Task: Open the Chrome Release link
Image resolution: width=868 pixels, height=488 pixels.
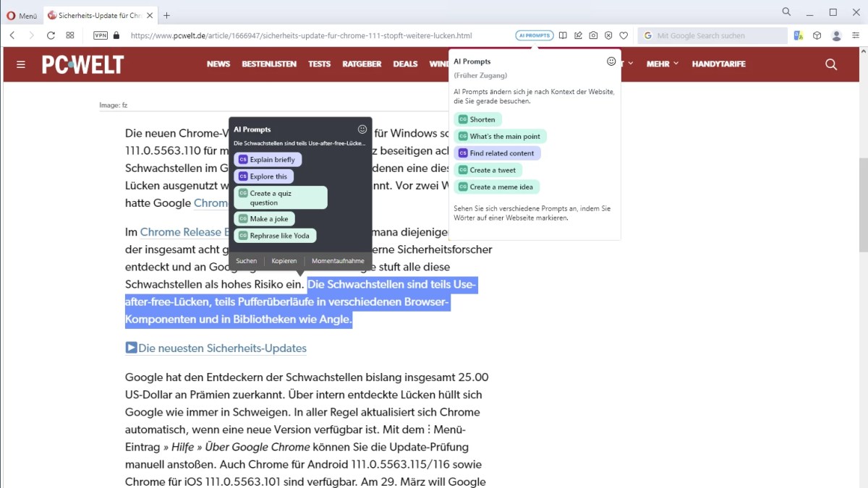Action: click(x=185, y=232)
